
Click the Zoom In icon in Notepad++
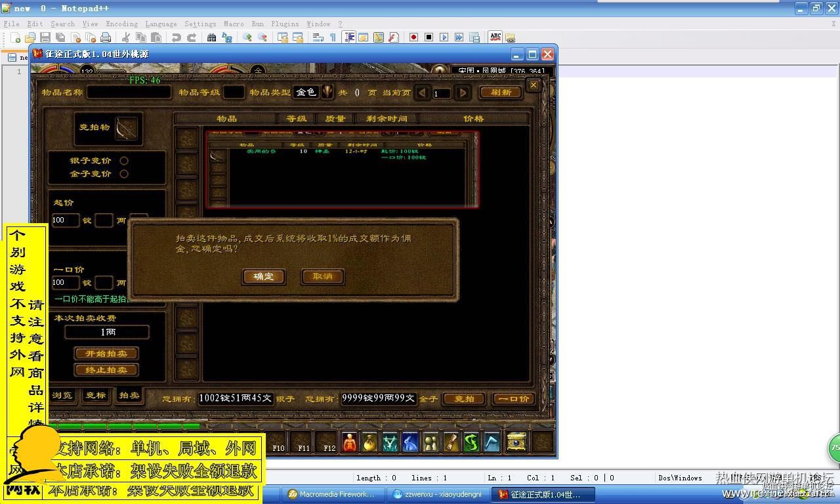(247, 37)
